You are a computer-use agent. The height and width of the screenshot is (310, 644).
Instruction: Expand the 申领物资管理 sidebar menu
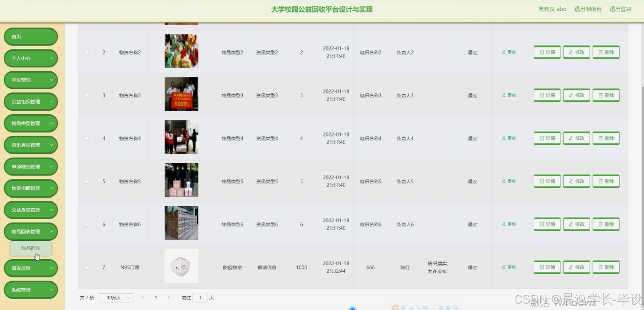31,167
